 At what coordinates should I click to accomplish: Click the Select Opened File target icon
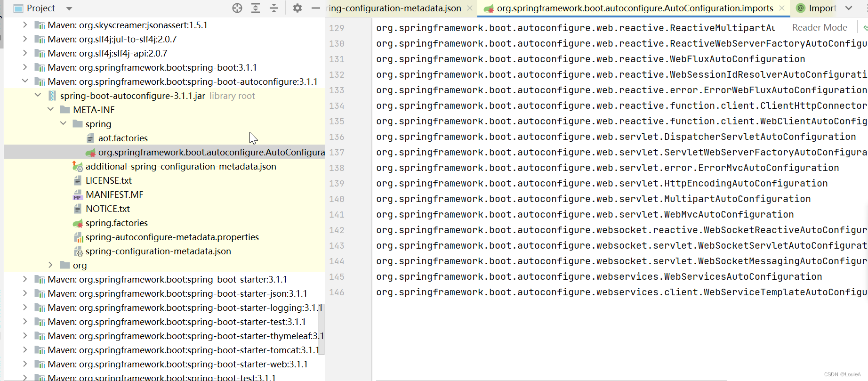(237, 8)
